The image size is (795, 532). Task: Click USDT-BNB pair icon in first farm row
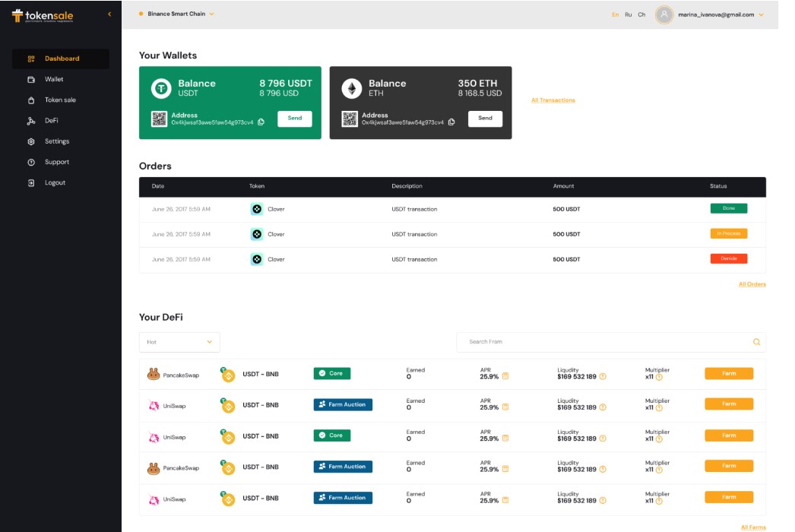click(228, 374)
